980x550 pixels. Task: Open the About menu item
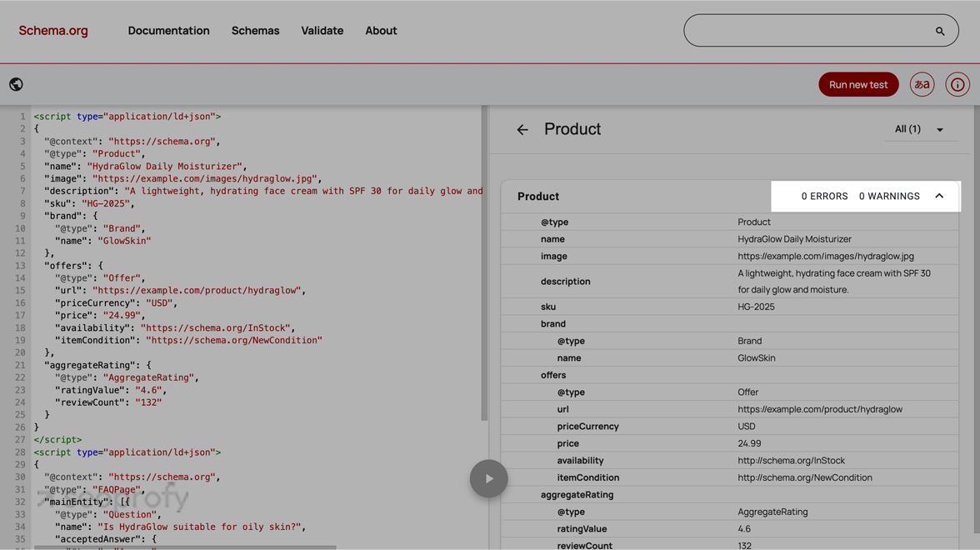382,31
